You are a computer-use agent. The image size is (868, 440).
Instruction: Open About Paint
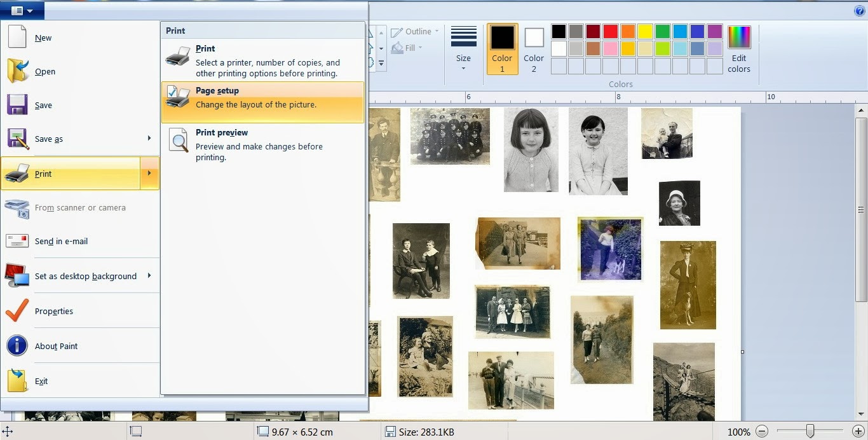pos(80,346)
